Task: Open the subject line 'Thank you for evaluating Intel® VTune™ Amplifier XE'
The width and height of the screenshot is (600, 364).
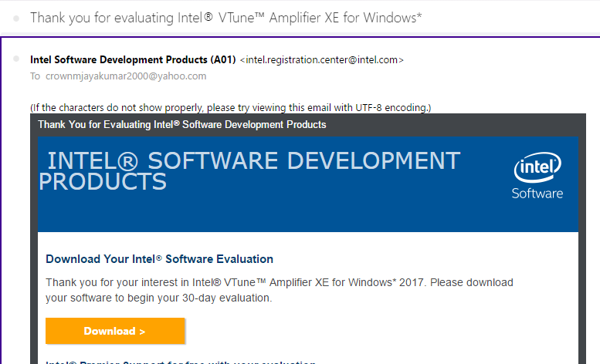Action: (225, 18)
